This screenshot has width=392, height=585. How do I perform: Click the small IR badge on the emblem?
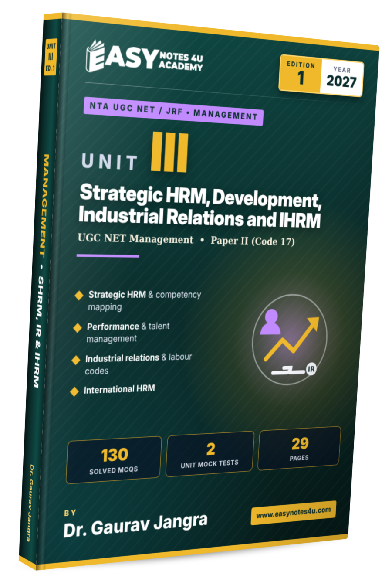coord(311,369)
